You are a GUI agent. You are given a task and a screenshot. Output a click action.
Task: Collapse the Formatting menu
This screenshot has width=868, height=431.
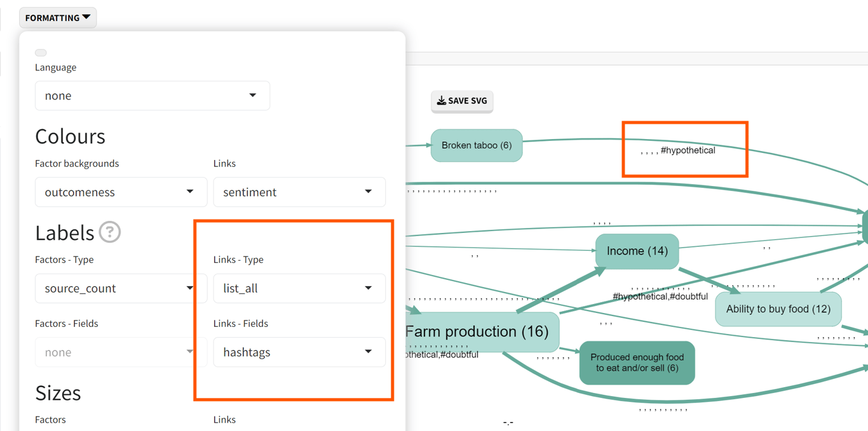point(57,18)
